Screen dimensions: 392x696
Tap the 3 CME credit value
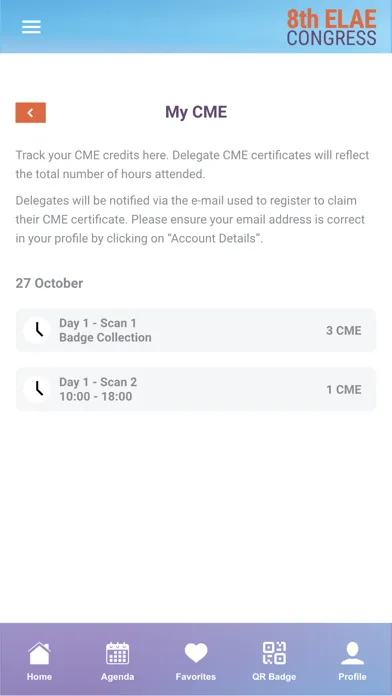click(344, 331)
